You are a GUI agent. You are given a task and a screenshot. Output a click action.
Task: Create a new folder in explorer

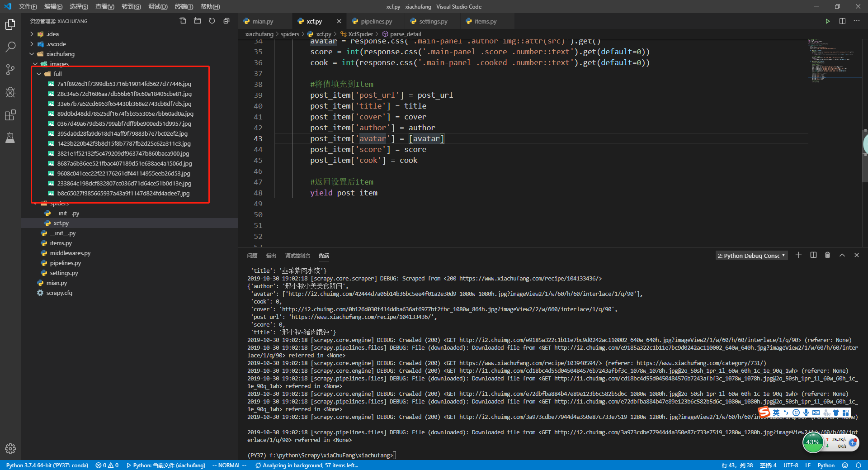click(198, 21)
